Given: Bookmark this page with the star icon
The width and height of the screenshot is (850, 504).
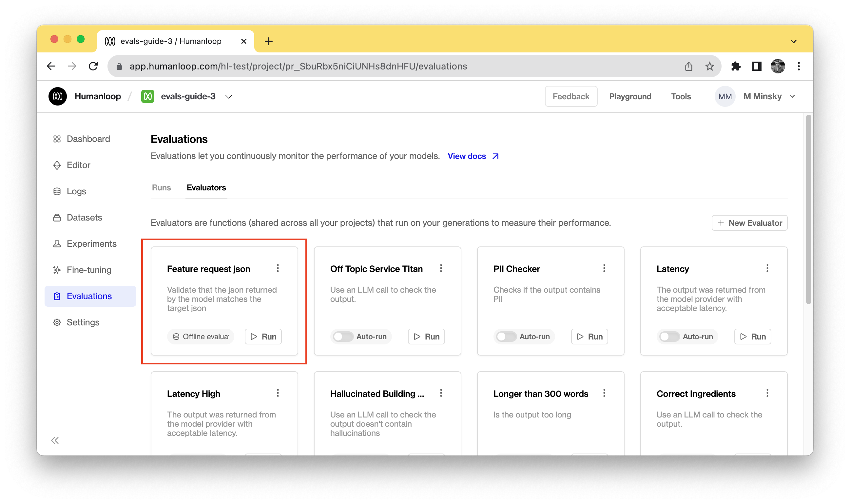Looking at the screenshot, I should (x=709, y=66).
